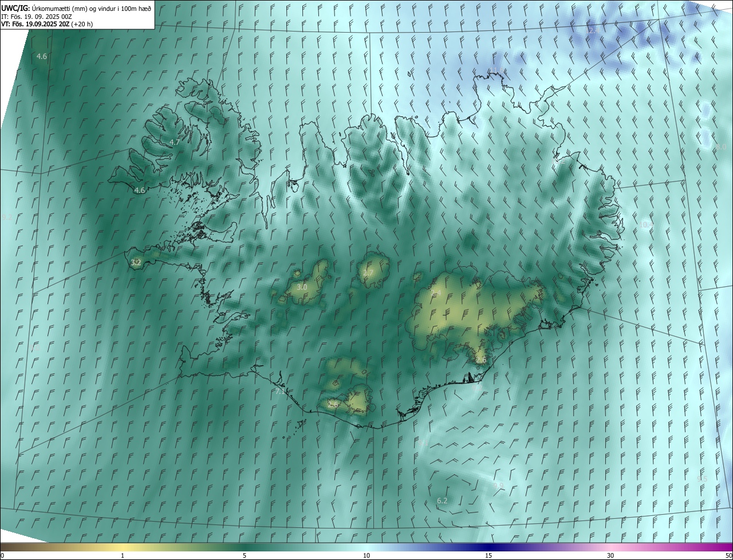The height and width of the screenshot is (560, 733).
Task: Click the 6.2 value in the southern ocean vortex
Action: click(442, 500)
